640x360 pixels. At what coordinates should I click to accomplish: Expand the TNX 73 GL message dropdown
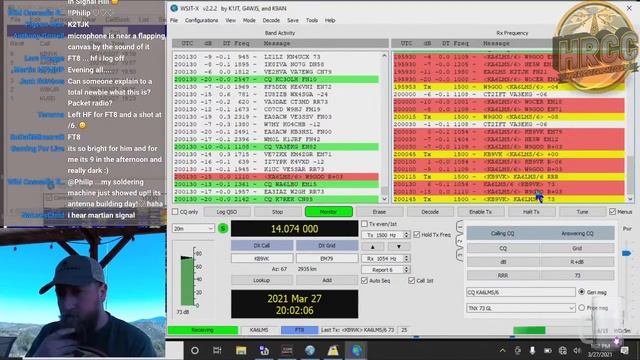tap(571, 309)
